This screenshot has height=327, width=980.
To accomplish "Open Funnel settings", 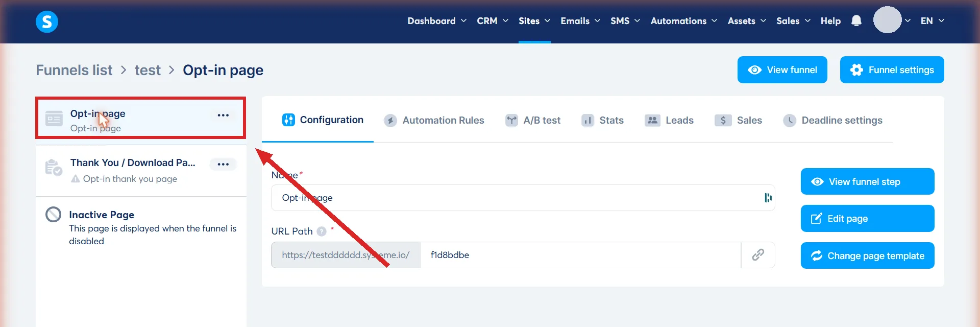I will coord(892,69).
